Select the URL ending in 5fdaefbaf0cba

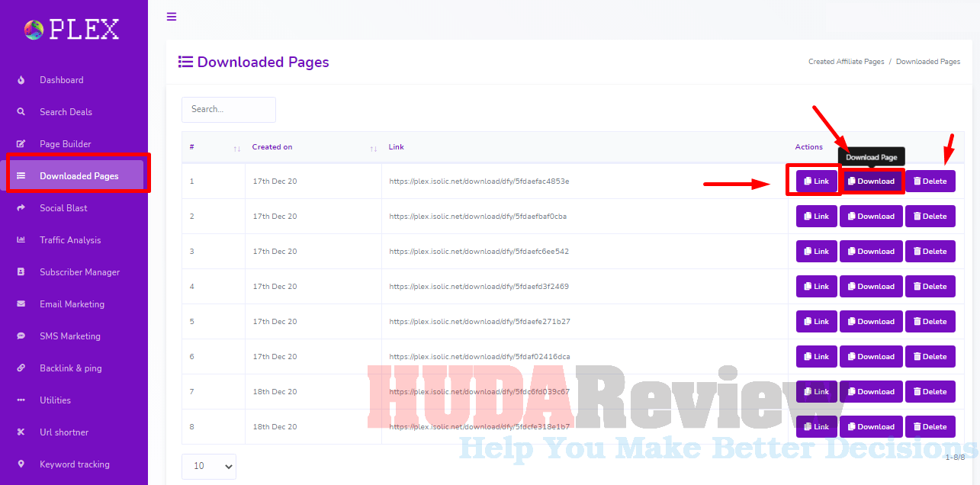coord(478,217)
